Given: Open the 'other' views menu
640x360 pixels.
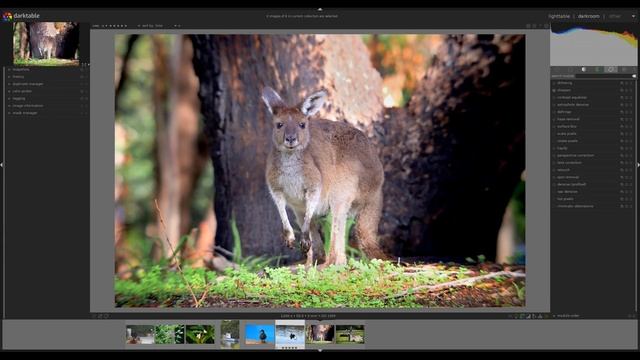Looking at the screenshot, I should [615, 16].
